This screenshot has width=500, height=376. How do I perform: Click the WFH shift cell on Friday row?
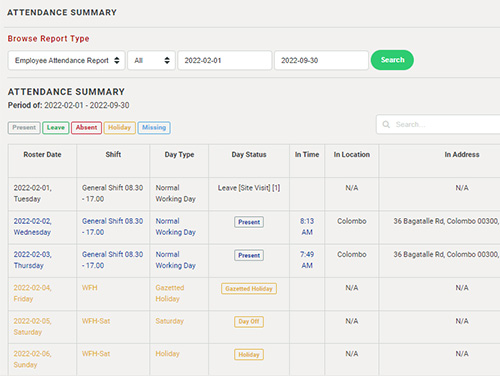[x=90, y=288]
